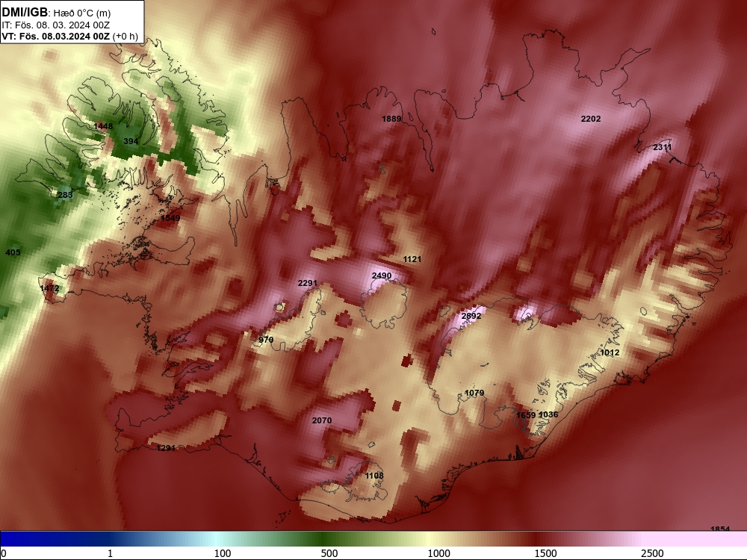Click the 1000 label on the color scale

(x=438, y=553)
